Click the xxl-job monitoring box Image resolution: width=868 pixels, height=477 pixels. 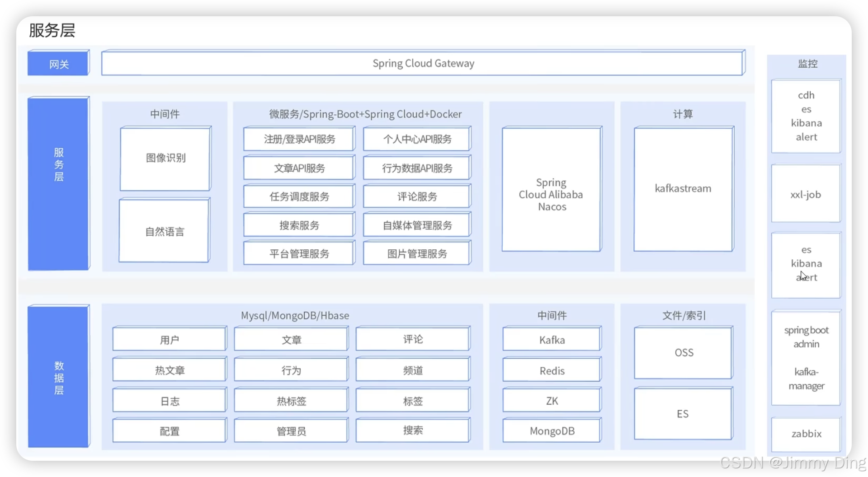[806, 194]
